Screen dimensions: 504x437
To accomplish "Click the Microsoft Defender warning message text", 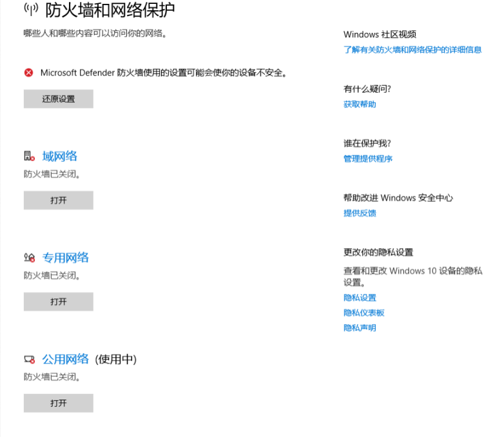I will 164,73.
